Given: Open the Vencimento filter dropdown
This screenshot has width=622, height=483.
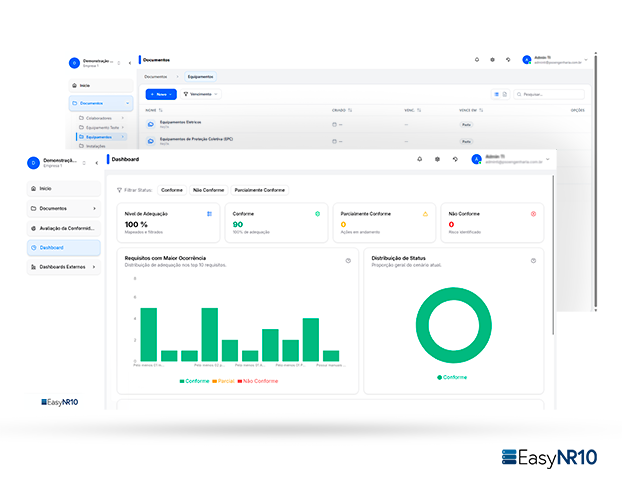Looking at the screenshot, I should tap(200, 94).
